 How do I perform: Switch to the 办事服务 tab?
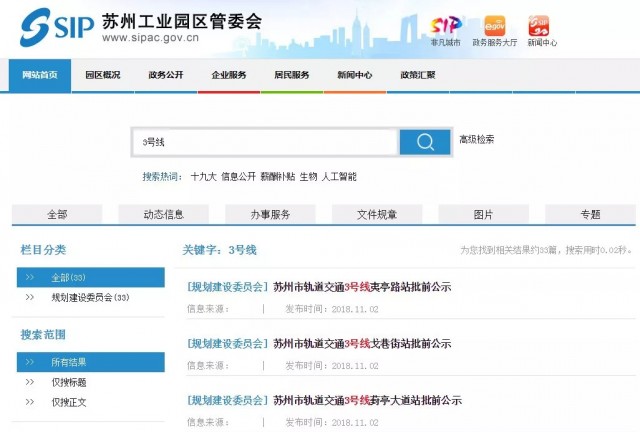pyautogui.click(x=270, y=214)
